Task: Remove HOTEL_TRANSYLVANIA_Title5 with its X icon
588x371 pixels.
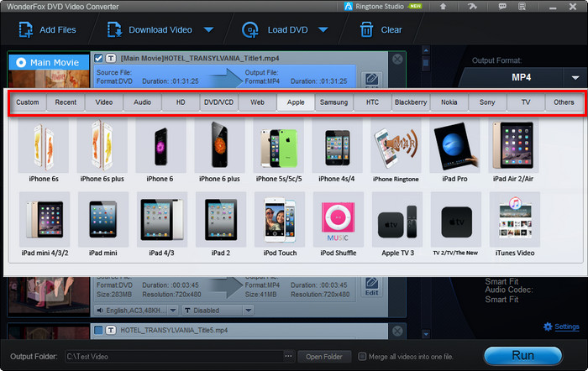Action: coord(397,331)
